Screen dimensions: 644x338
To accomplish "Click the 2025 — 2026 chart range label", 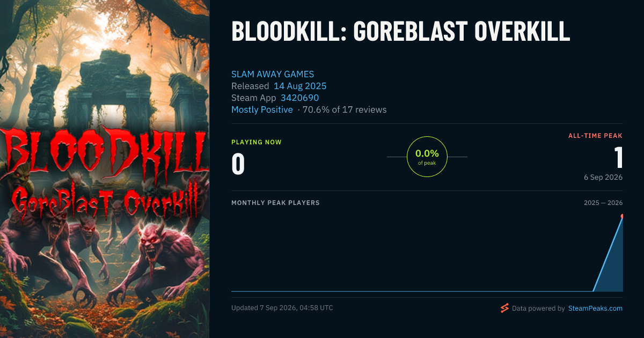I will coord(603,203).
